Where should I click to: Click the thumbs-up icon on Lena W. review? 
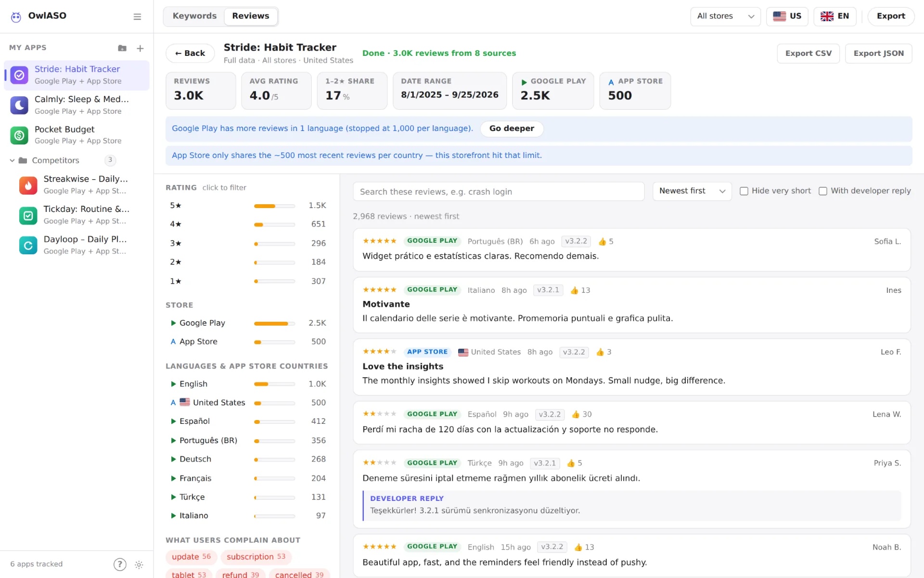pos(576,414)
